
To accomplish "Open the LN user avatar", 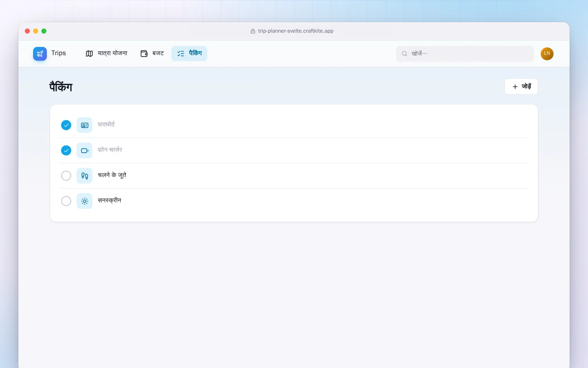I will pos(547,54).
